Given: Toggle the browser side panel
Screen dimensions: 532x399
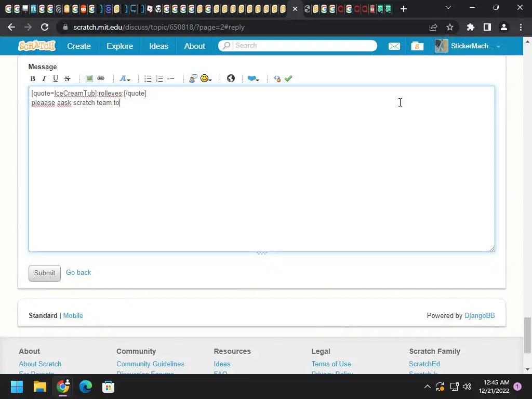Looking at the screenshot, I should point(487,27).
